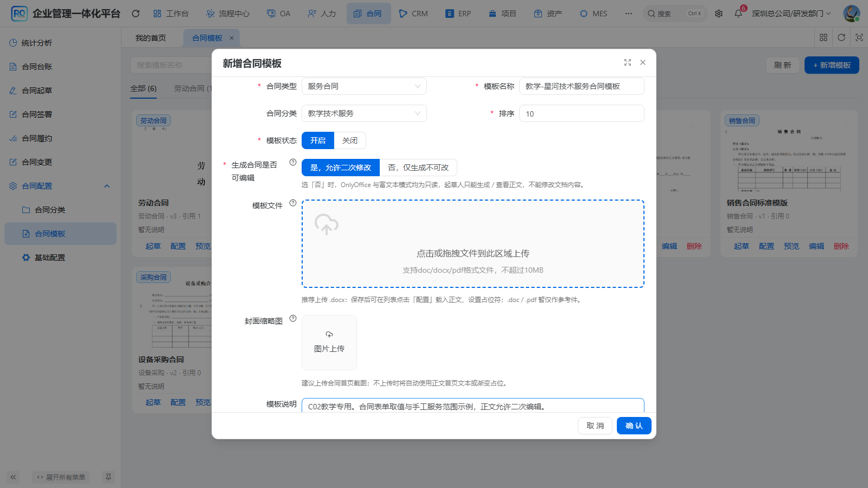Viewport: 868px width, 488px height.
Task: Open the settings gear in top bar
Action: (x=719, y=14)
